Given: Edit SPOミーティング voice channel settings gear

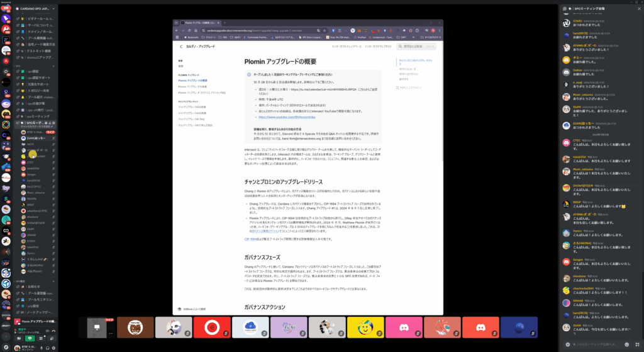Looking at the screenshot, I should (54, 123).
